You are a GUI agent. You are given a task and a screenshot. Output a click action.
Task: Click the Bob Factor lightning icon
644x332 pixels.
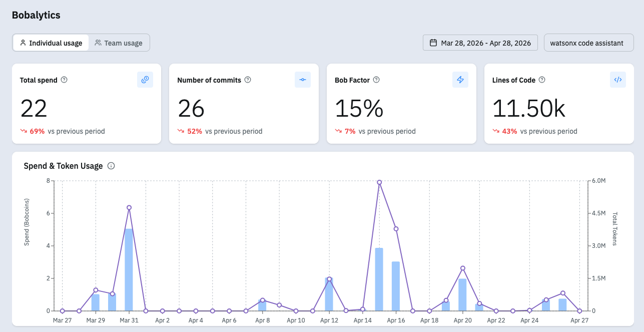(460, 80)
